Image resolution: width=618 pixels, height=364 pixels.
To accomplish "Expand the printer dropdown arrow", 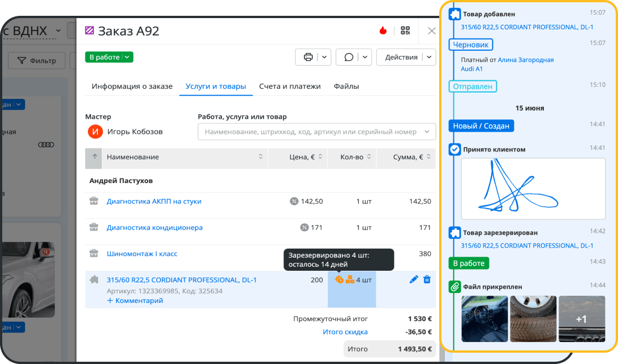I will click(324, 57).
